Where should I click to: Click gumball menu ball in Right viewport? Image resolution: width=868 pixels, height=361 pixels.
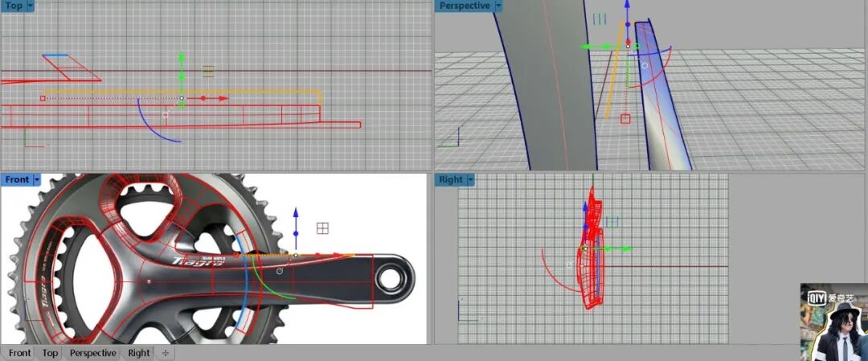point(569,265)
